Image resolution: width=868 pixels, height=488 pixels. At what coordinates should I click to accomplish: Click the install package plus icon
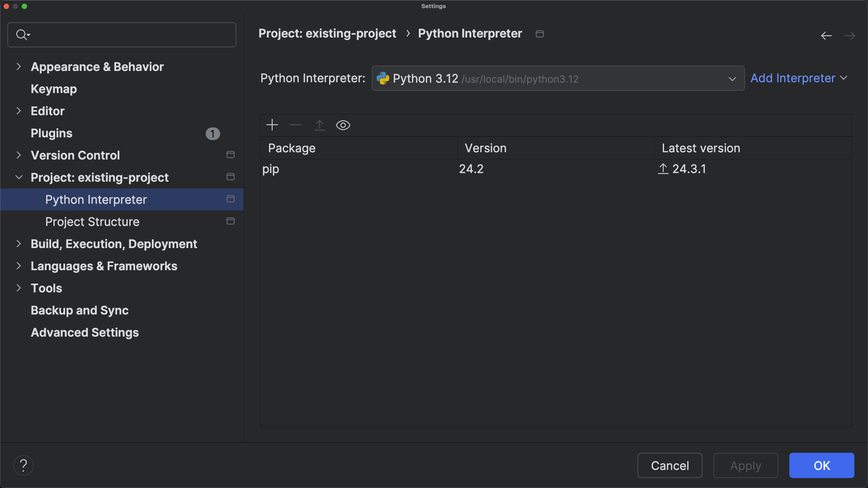point(272,125)
